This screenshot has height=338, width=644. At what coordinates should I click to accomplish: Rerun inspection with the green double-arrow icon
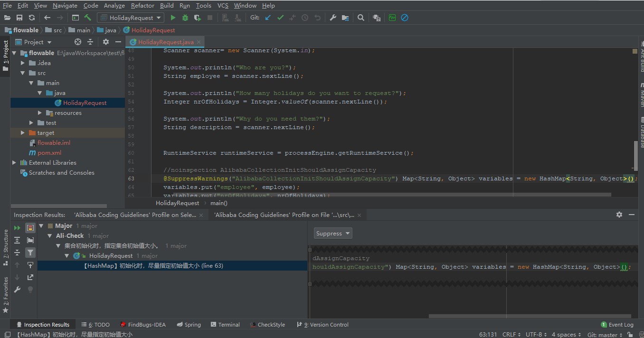18,228
